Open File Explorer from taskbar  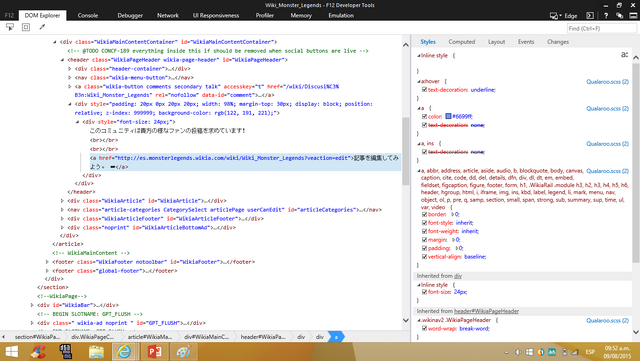96,351
